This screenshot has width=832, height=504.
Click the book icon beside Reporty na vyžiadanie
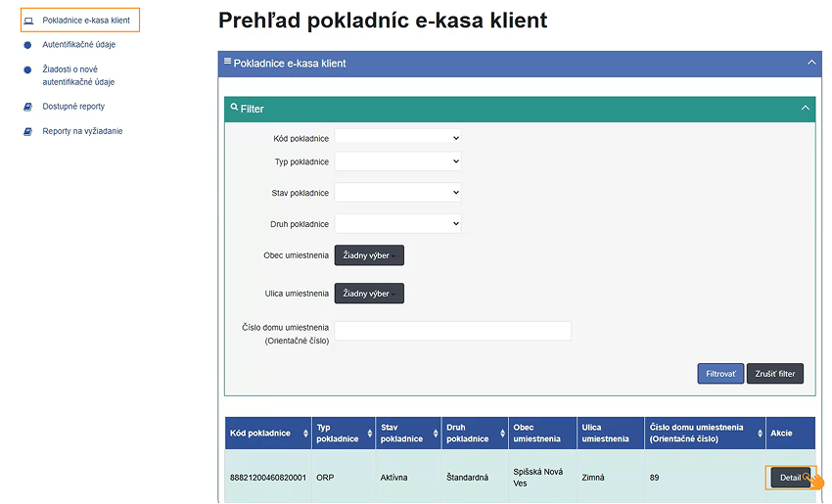pos(28,131)
